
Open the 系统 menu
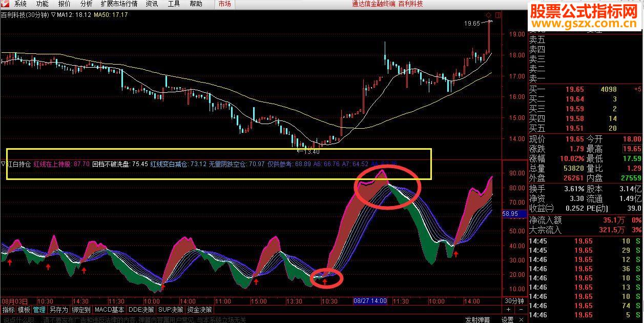tap(20, 4)
